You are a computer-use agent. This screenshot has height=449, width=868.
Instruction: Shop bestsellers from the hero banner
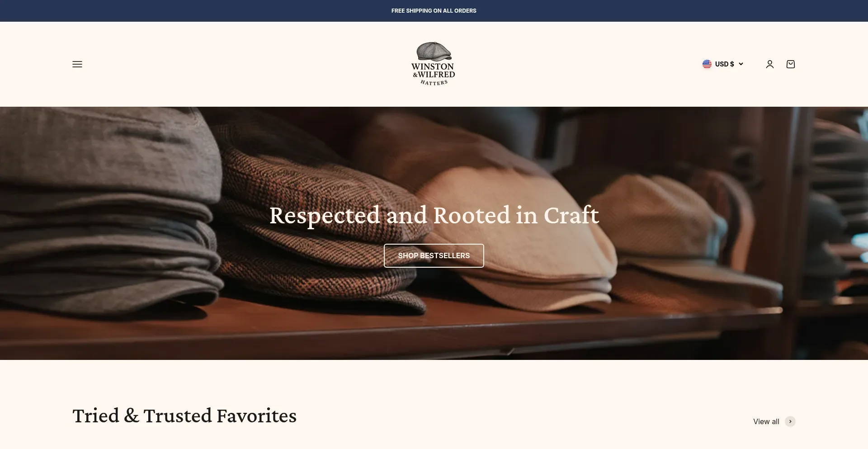tap(434, 255)
